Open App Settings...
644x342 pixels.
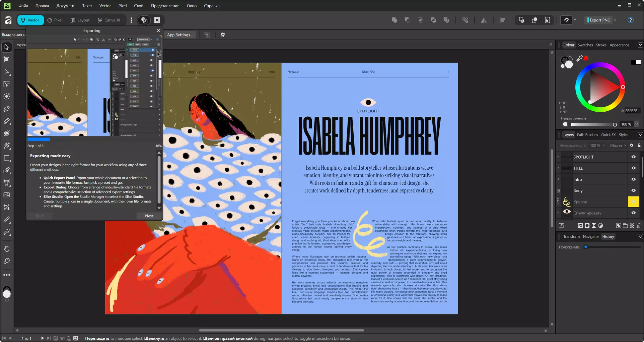coord(180,35)
